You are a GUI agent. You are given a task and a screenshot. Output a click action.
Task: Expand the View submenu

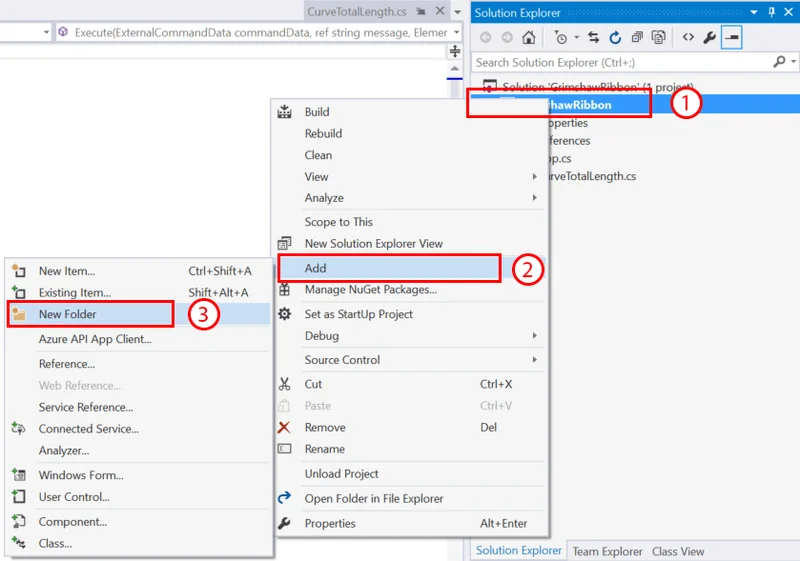click(x=412, y=177)
